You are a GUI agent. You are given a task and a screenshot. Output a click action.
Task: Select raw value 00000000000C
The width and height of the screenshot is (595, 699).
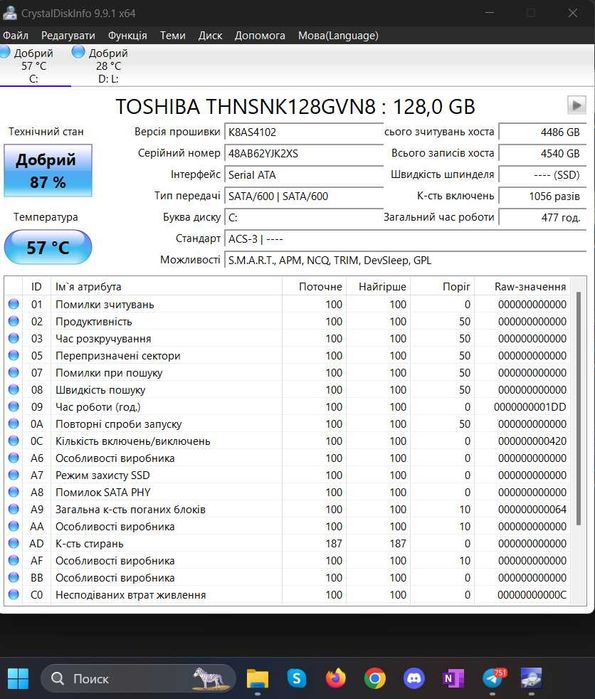click(532, 595)
